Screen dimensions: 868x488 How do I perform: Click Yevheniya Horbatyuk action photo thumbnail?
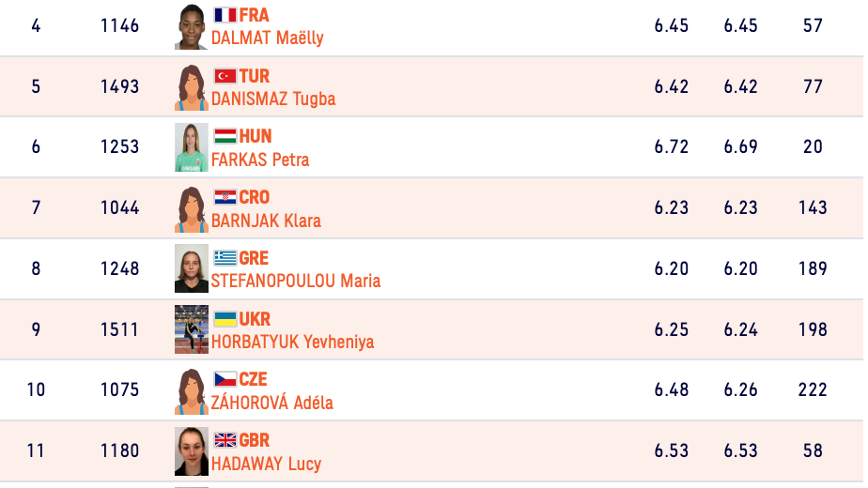coord(192,329)
